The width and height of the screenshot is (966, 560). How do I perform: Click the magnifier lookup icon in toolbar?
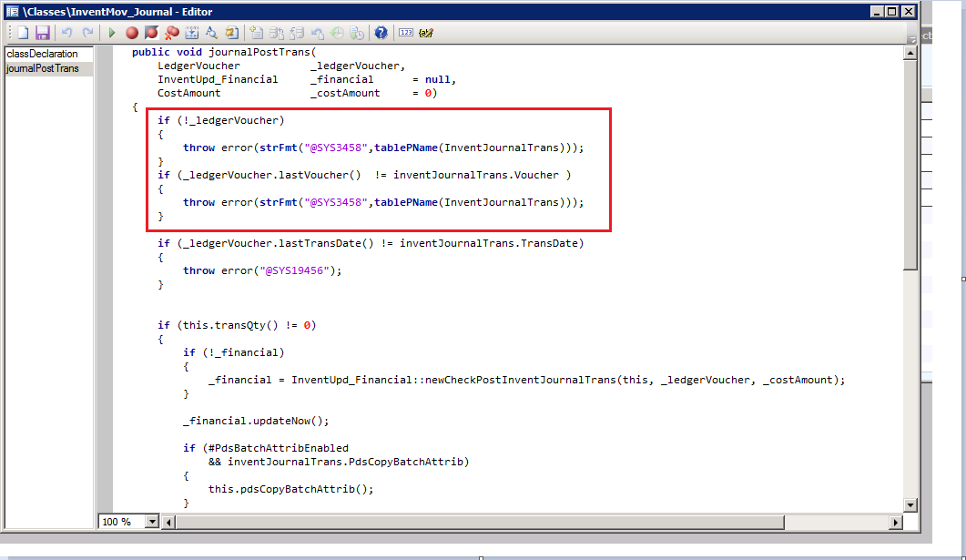211,33
